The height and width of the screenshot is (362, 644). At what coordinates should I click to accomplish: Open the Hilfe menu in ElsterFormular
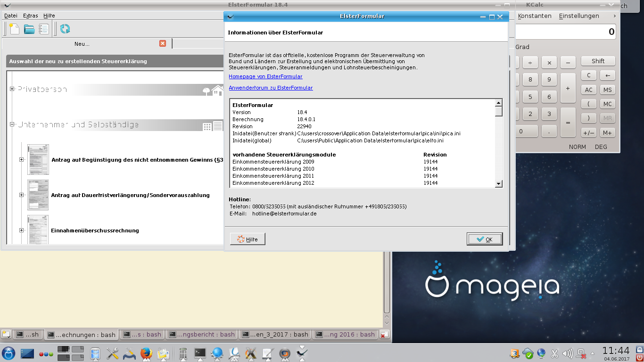(x=49, y=16)
